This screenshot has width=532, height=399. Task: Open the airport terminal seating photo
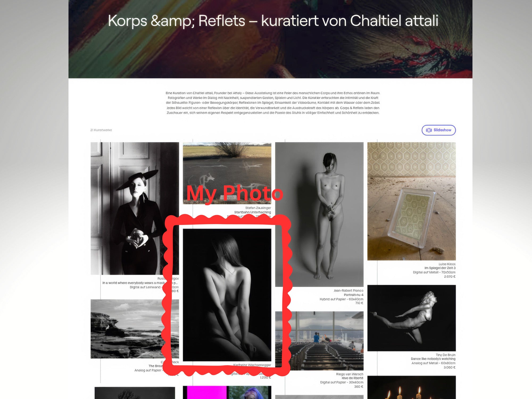coord(319,341)
